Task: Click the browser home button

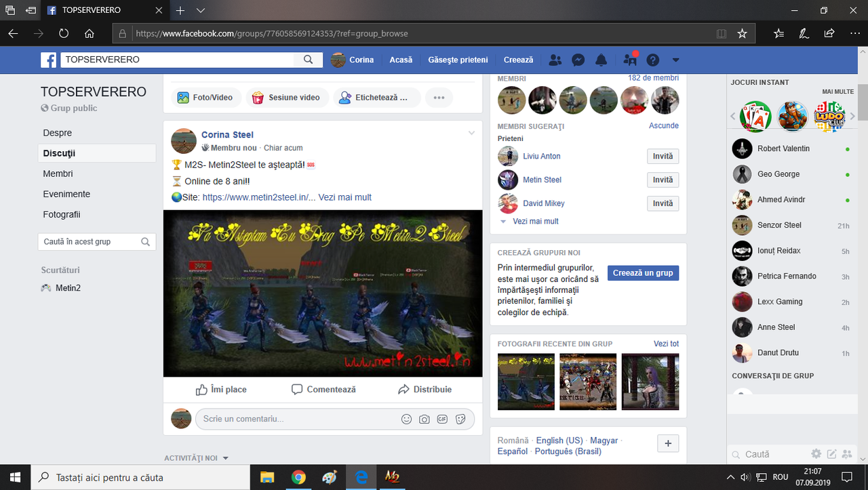Action: pyautogui.click(x=89, y=33)
